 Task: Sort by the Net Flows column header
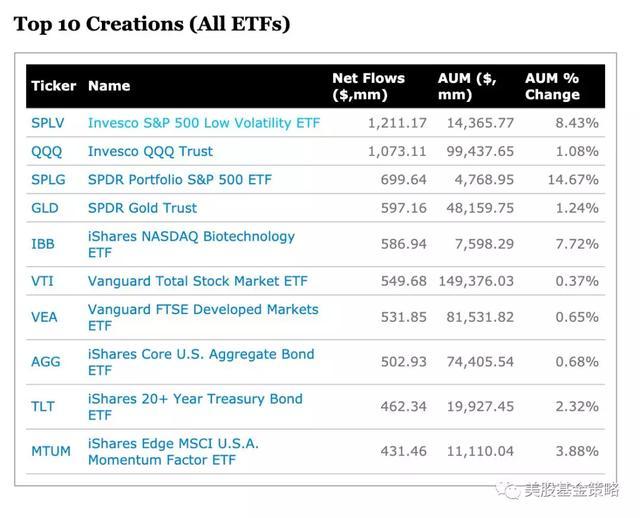[368, 86]
